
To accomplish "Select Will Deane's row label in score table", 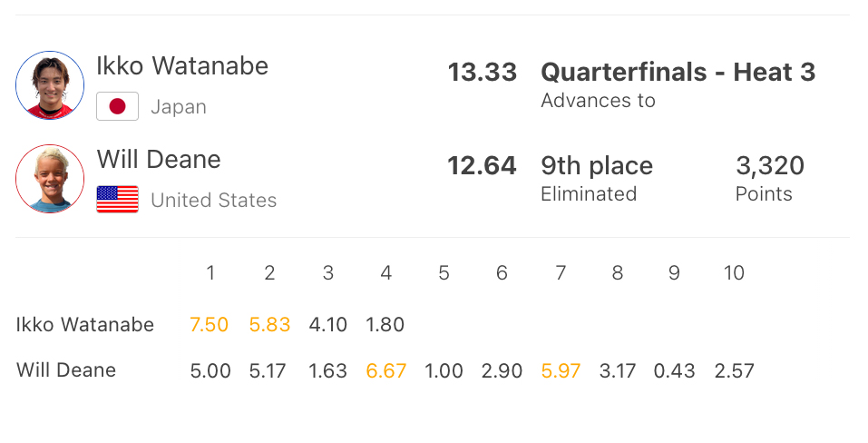I will click(x=66, y=371).
